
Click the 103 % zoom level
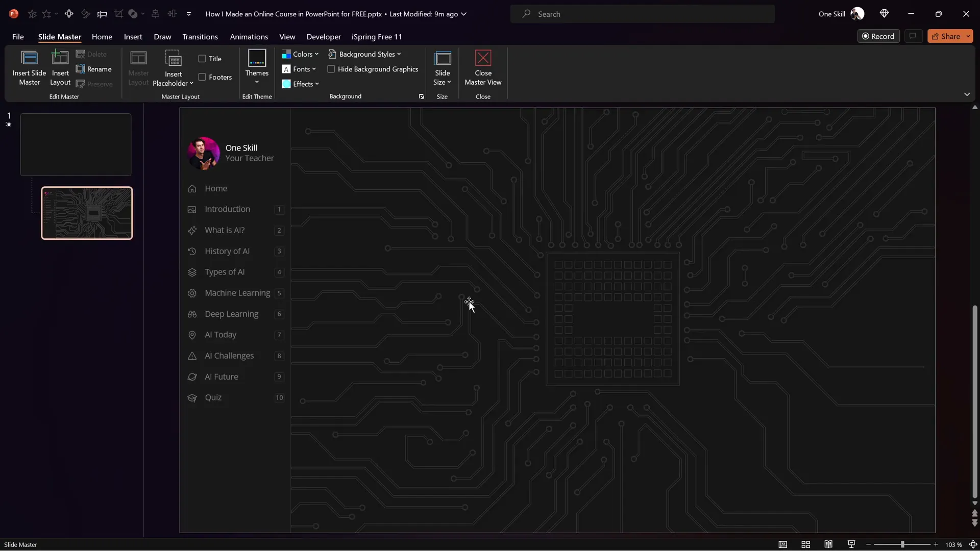click(x=953, y=545)
